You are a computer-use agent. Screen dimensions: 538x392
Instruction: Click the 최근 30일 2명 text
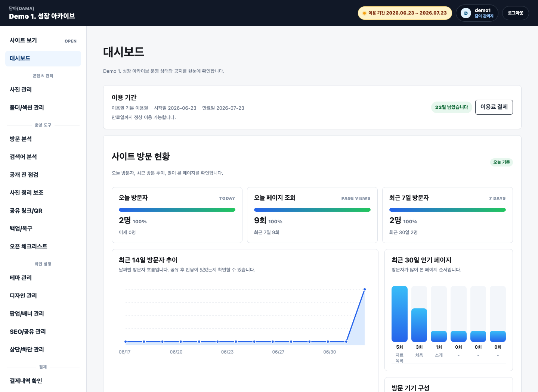point(403,232)
